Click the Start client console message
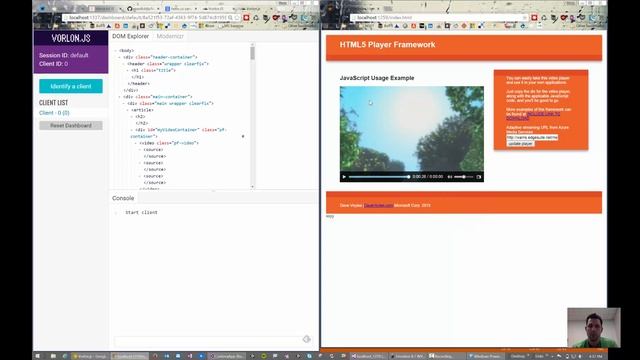This screenshot has width=640, height=360. [141, 212]
